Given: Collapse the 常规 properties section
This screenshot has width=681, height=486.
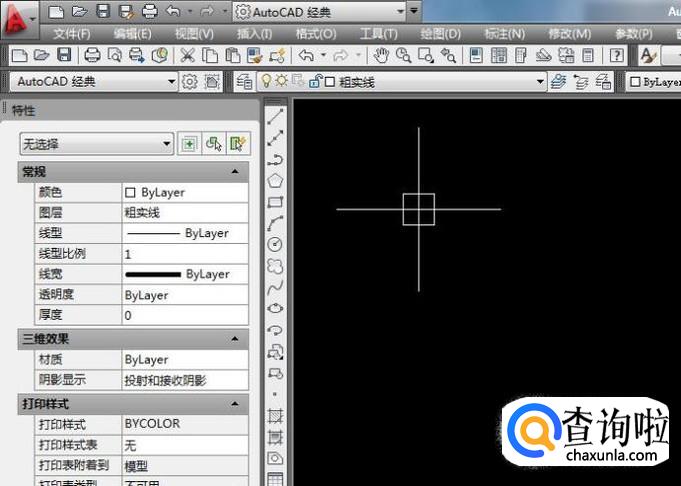Looking at the screenshot, I should click(235, 172).
